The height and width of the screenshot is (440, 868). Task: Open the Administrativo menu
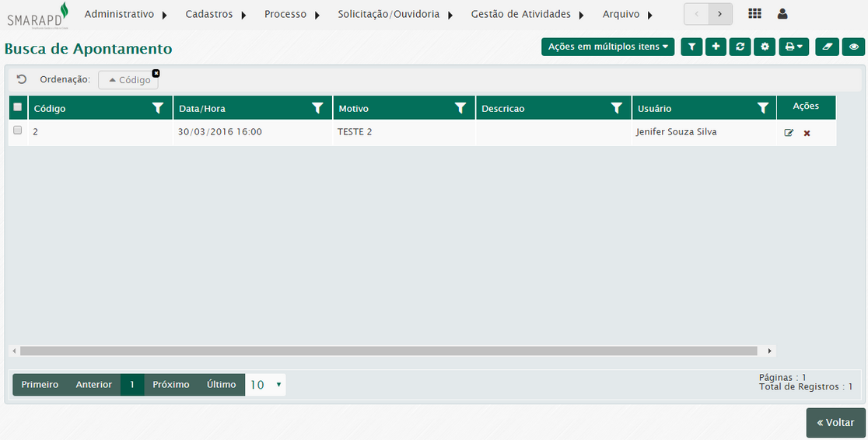coord(125,14)
